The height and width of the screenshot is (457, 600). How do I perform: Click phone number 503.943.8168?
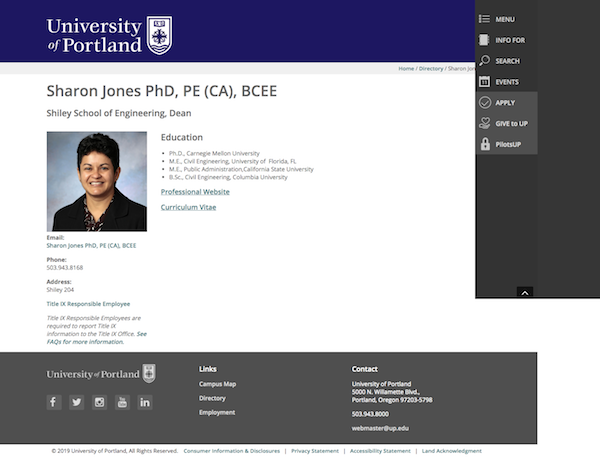coord(65,268)
